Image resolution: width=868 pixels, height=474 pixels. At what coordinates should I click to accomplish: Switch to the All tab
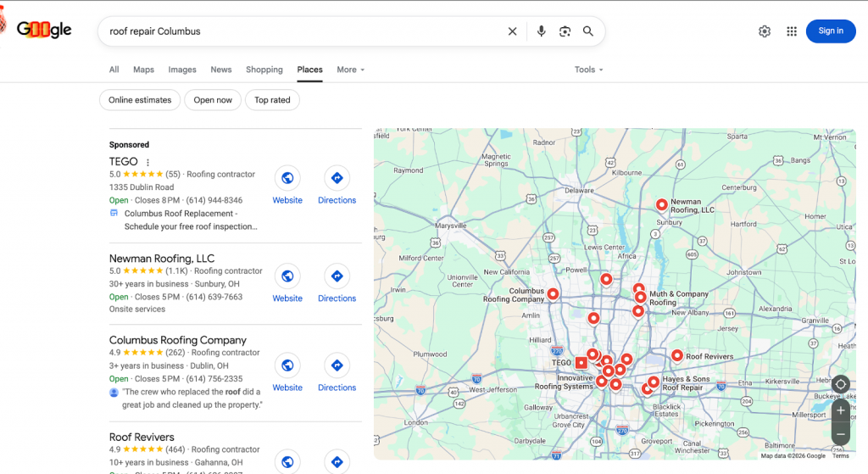pyautogui.click(x=114, y=70)
